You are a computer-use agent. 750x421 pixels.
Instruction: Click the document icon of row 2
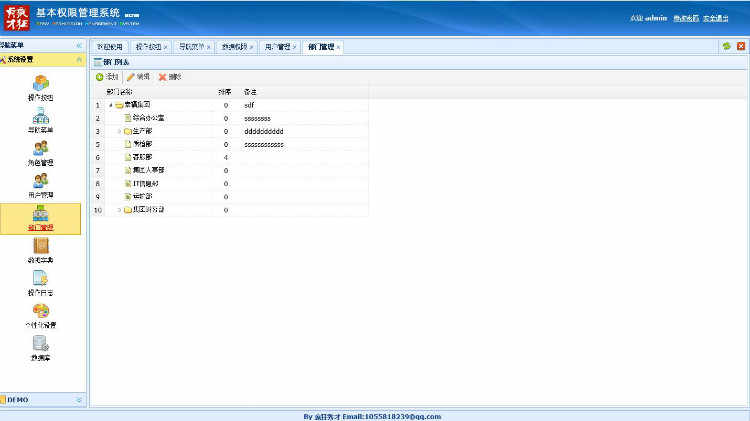pos(128,118)
